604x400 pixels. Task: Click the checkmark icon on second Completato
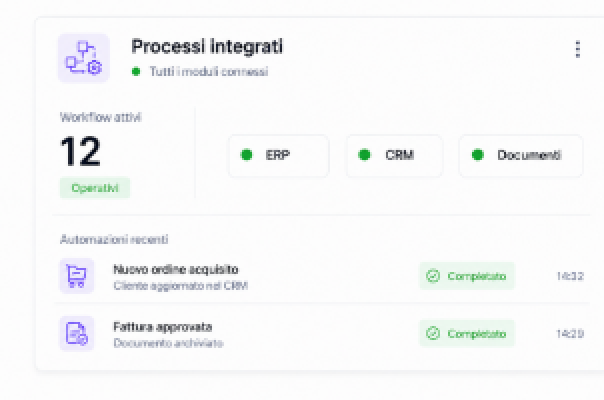pyautogui.click(x=433, y=333)
